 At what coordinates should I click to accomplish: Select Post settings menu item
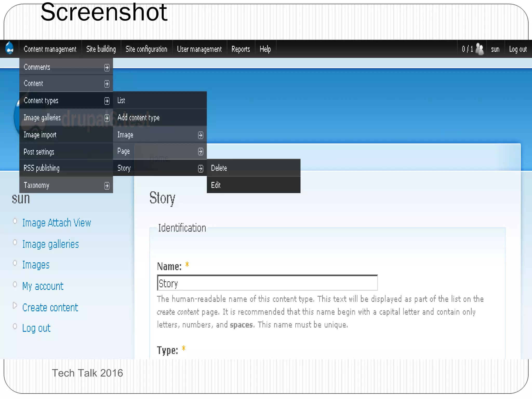tap(66, 152)
